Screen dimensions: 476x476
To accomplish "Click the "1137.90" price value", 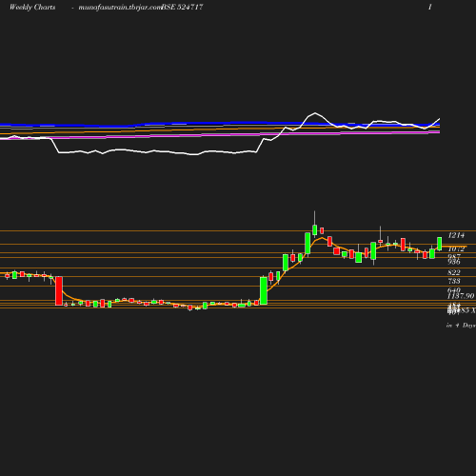I will (461, 296).
